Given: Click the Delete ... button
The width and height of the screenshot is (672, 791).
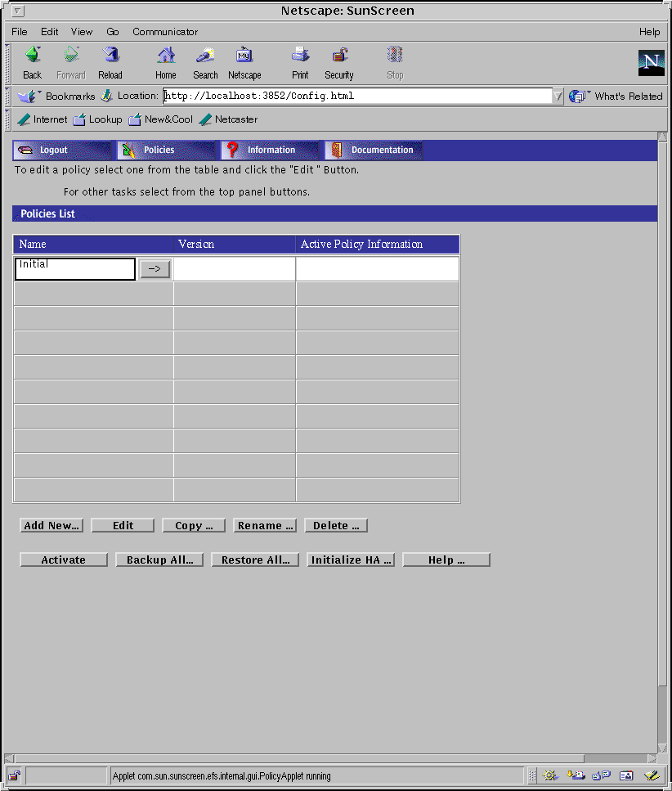Looking at the screenshot, I should point(336,525).
